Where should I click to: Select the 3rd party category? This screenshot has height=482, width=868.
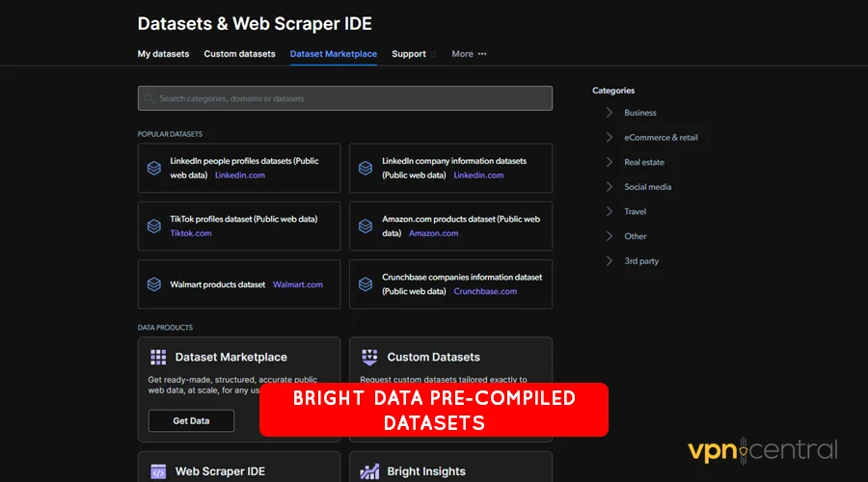coord(641,260)
